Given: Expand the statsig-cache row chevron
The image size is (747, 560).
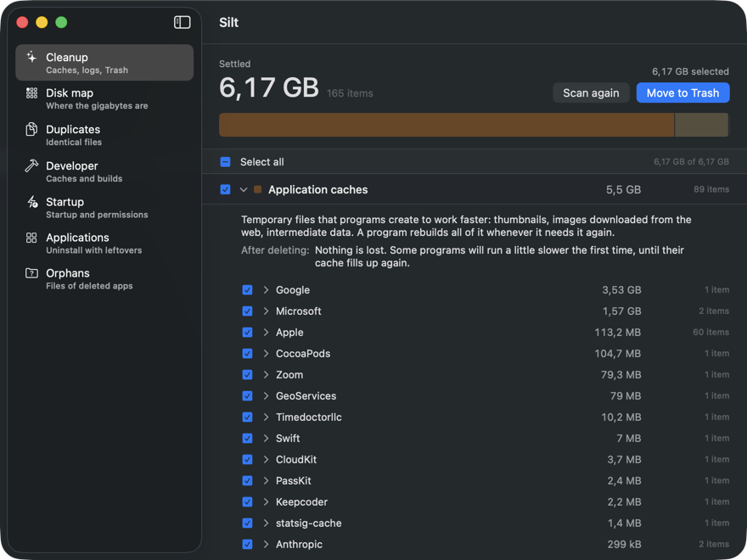Looking at the screenshot, I should [x=266, y=523].
